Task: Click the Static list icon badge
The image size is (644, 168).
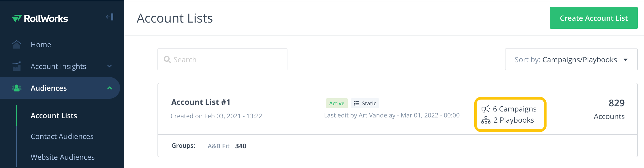Action: coord(365,103)
